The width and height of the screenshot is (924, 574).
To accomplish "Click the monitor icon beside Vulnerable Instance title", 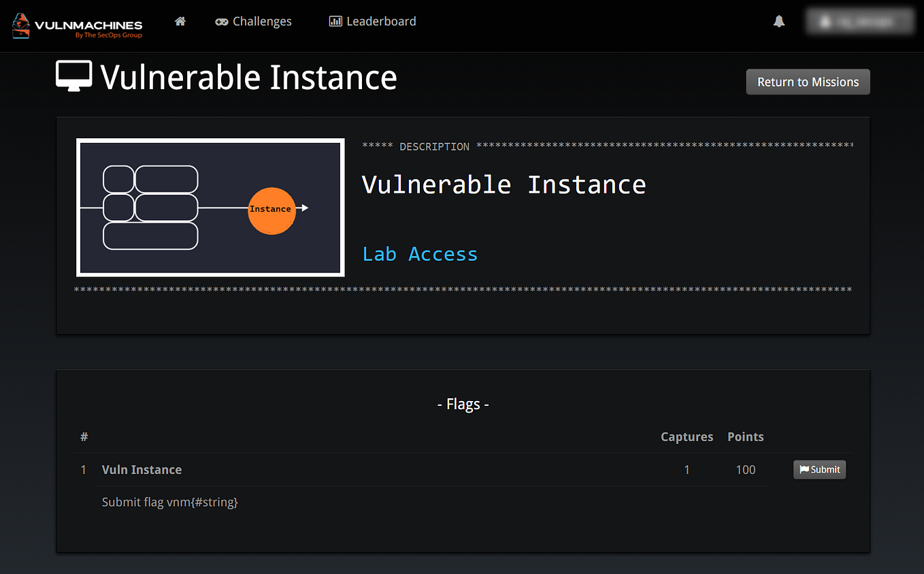I will pos(72,76).
